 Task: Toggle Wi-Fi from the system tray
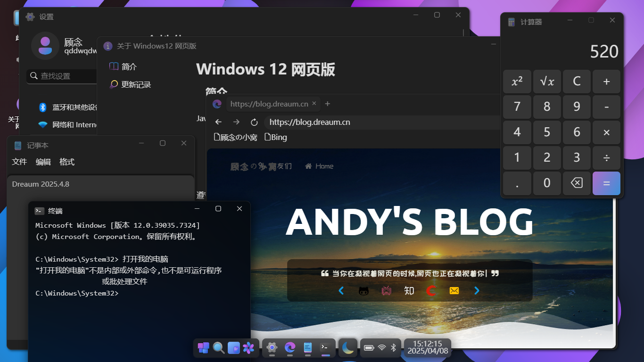click(x=381, y=348)
